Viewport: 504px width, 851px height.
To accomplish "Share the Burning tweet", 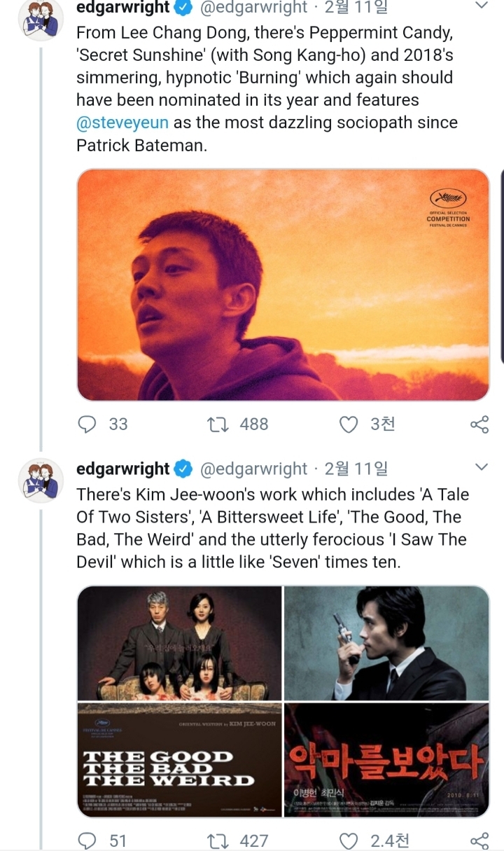I will click(x=479, y=424).
